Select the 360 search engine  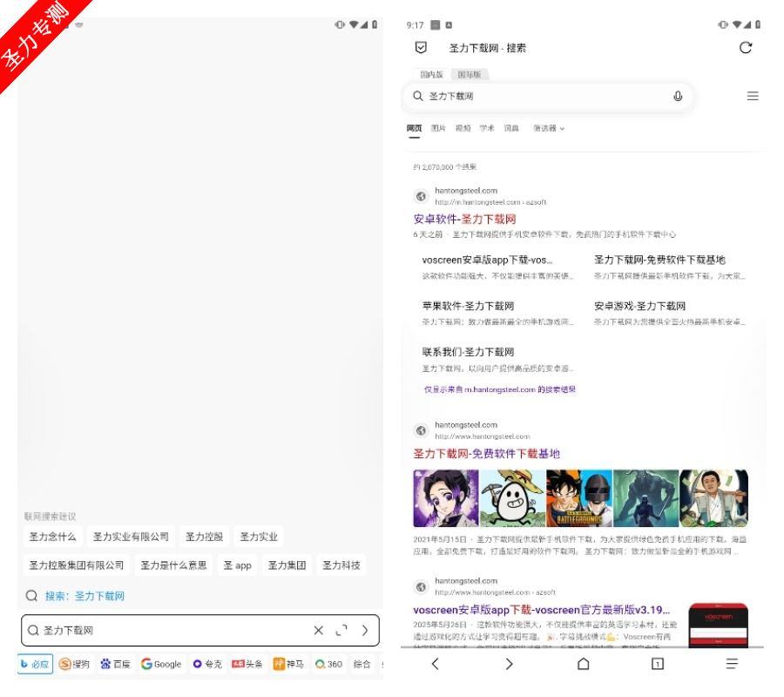pos(328,664)
